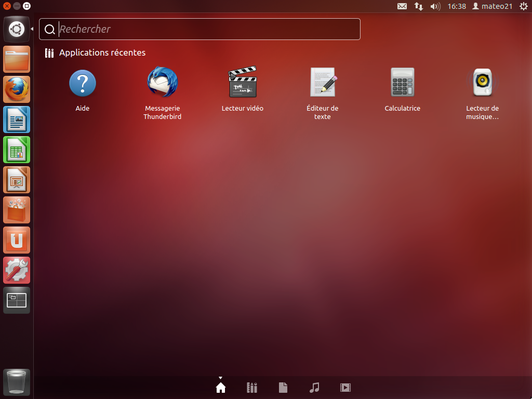The width and height of the screenshot is (532, 399).
Task: Open LibreOffice Writer from launcher
Action: (x=17, y=119)
